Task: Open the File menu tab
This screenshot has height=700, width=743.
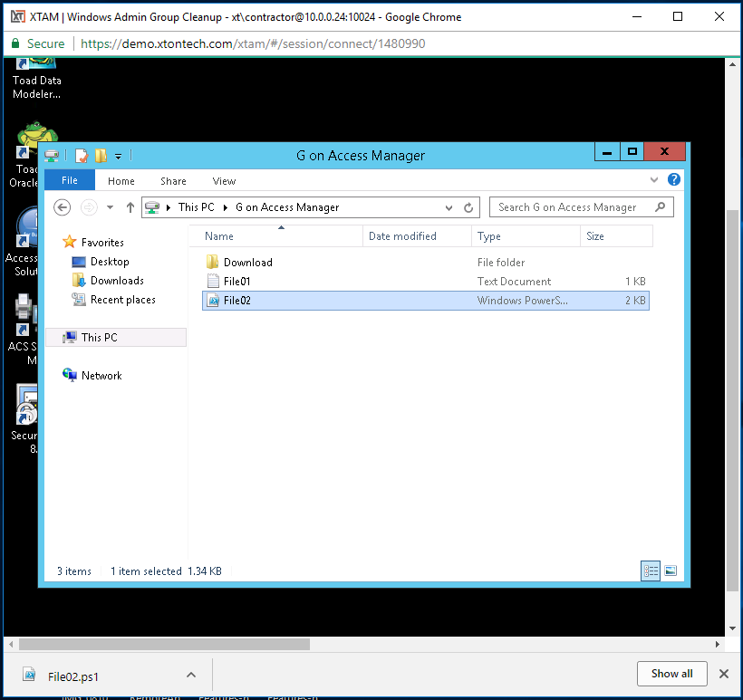Action: (x=70, y=180)
